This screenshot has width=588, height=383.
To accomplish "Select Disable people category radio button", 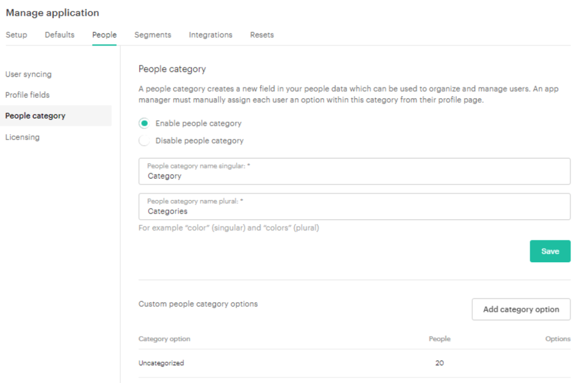I will (x=144, y=141).
